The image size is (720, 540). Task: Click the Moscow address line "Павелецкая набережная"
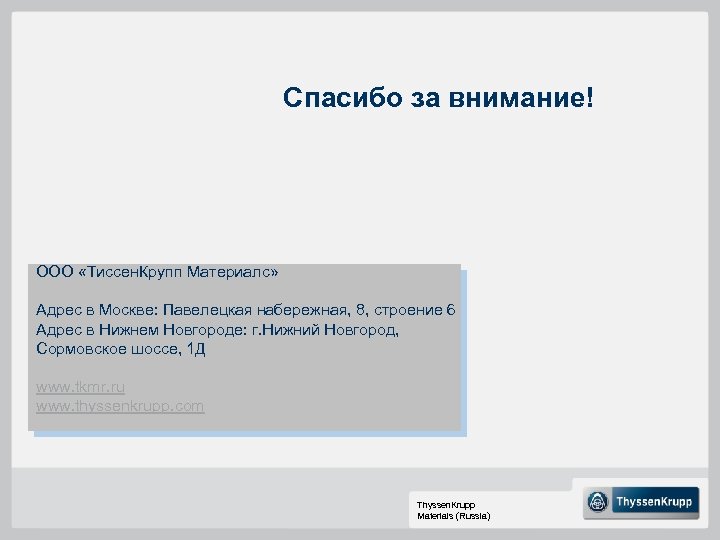click(246, 310)
